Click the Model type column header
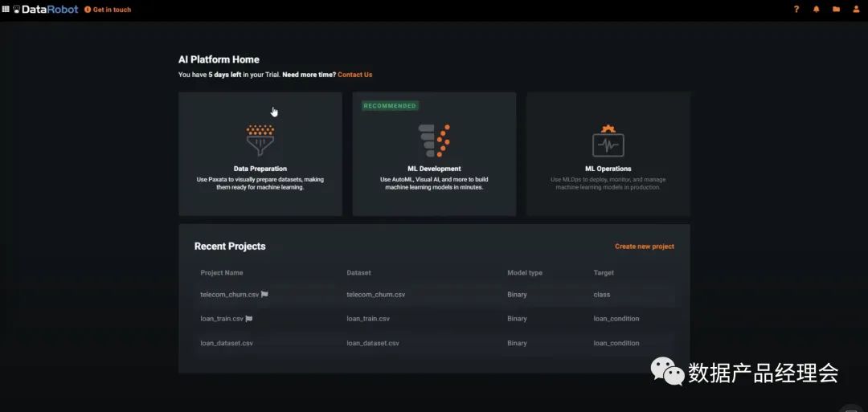Viewport: 868px width, 412px height. (525, 272)
